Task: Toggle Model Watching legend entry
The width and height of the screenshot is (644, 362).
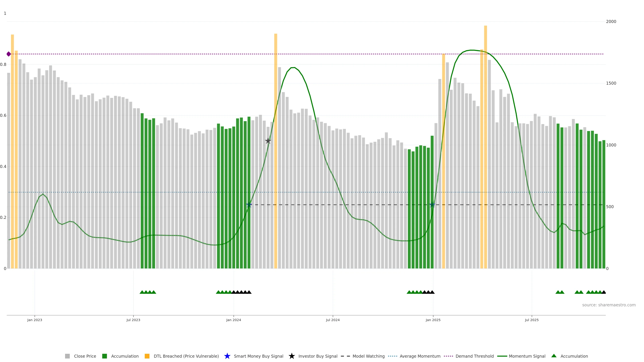Action: click(x=368, y=356)
